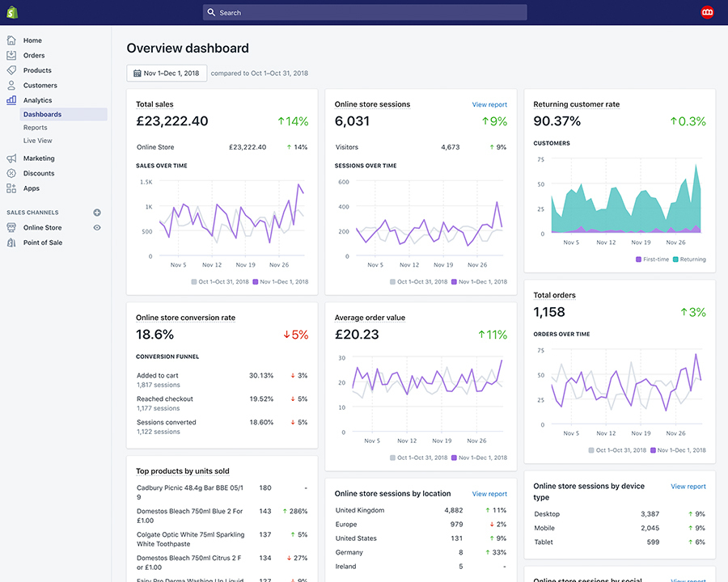Screen dimensions: 728x582
Task: Toggle the Online Store eye icon
Action: click(97, 228)
